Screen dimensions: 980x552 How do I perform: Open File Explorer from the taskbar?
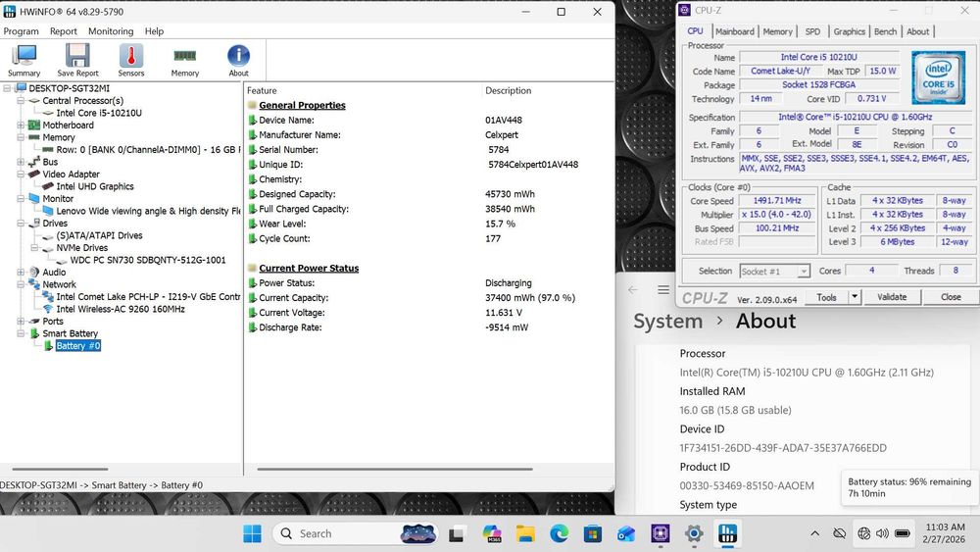pyautogui.click(x=525, y=534)
